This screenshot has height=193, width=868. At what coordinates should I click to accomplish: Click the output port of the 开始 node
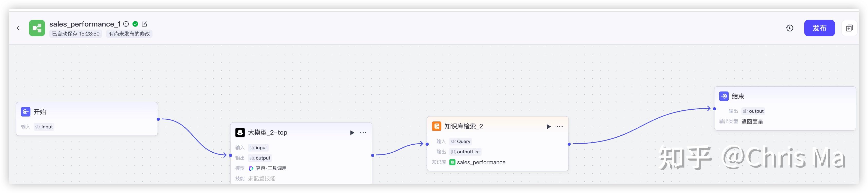tap(158, 119)
